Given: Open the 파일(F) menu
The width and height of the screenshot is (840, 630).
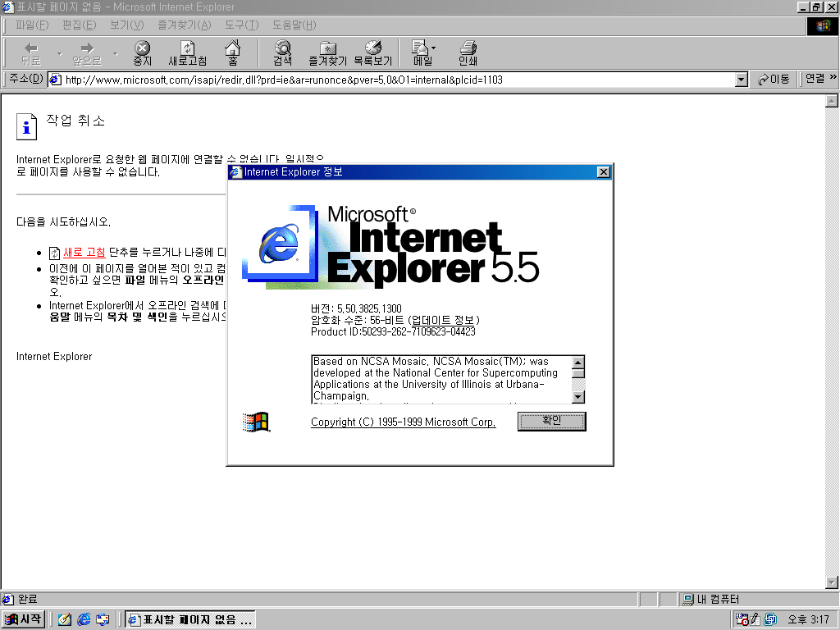Looking at the screenshot, I should click(x=32, y=25).
